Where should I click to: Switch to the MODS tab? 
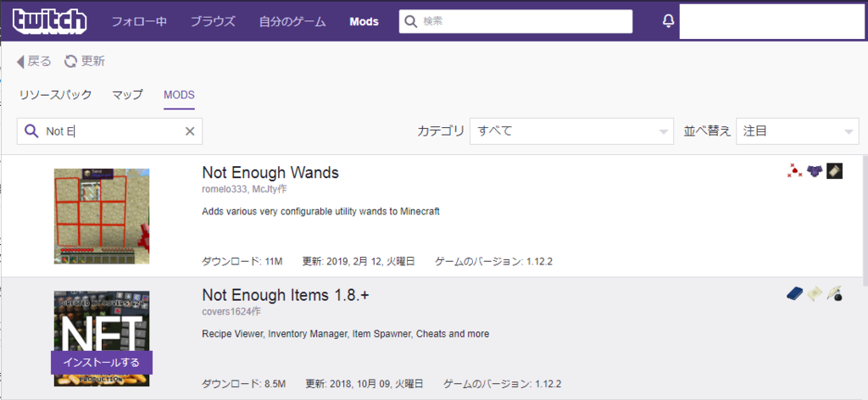tap(180, 95)
